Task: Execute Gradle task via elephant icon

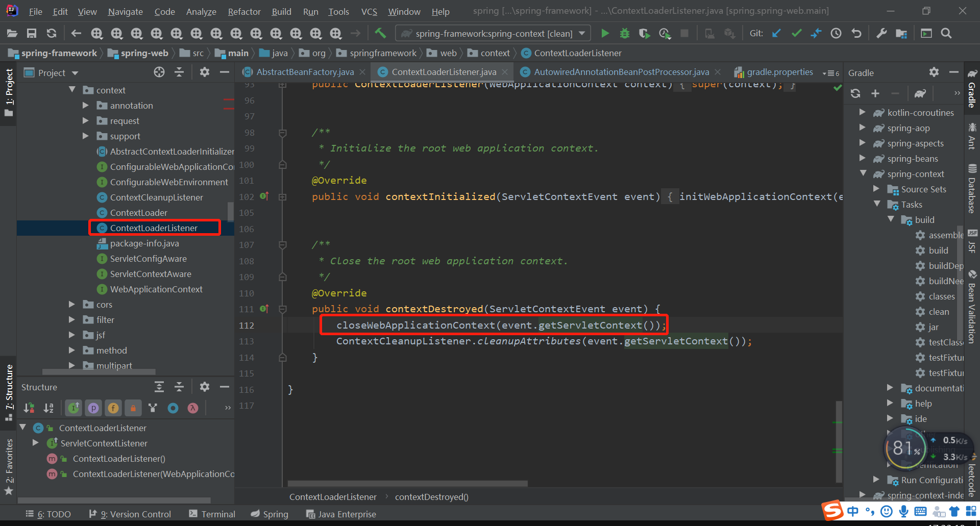Action: 920,93
